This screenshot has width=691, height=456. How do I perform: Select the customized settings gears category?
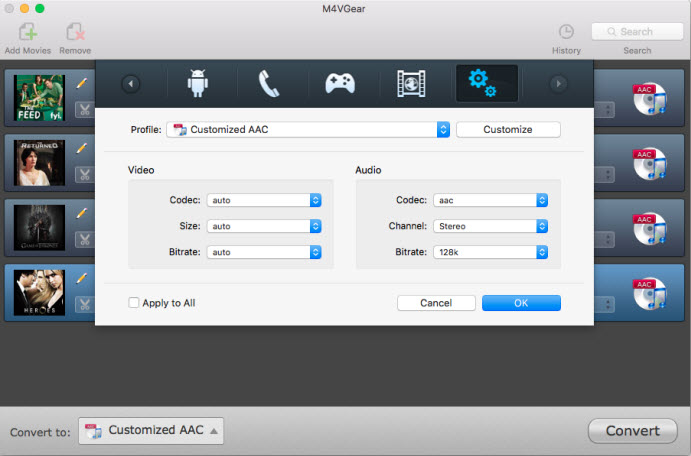(x=487, y=83)
